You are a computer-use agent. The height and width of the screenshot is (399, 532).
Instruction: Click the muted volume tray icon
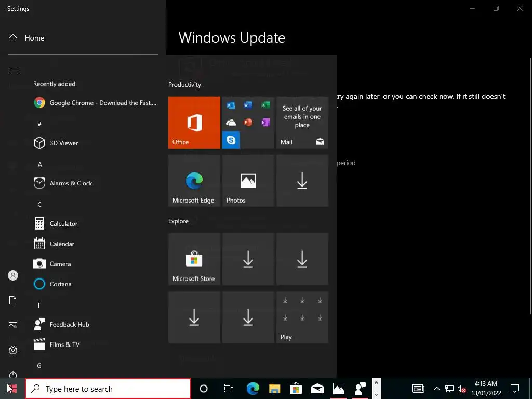tap(461, 389)
